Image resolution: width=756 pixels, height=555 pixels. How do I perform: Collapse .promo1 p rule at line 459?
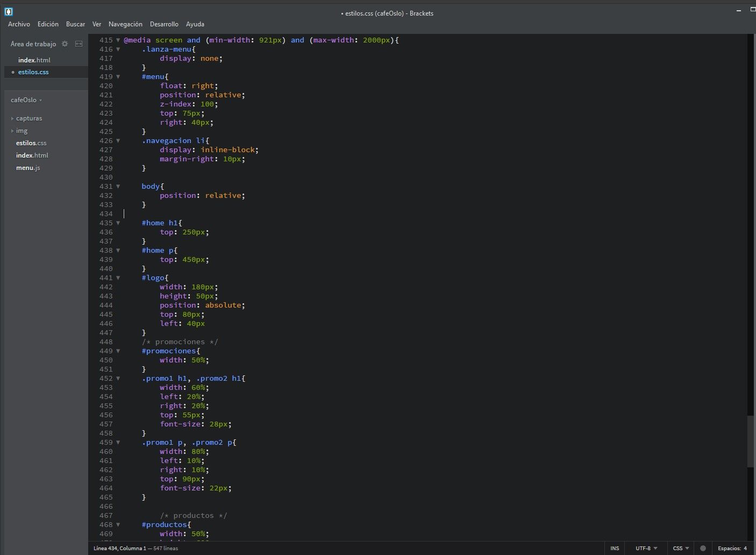(x=118, y=442)
